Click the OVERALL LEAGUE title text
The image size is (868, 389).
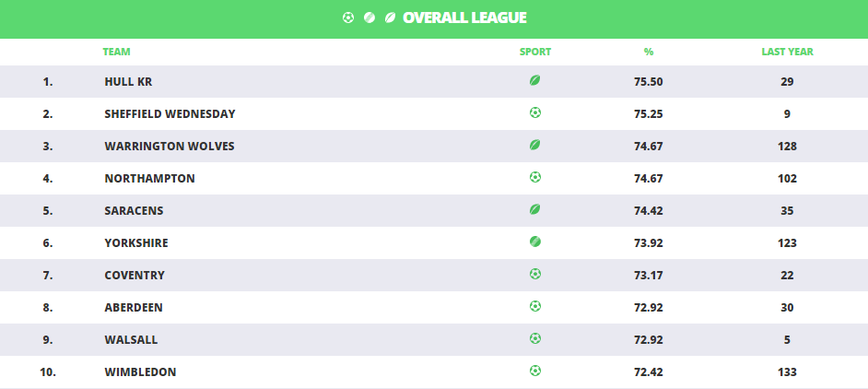[x=464, y=18]
